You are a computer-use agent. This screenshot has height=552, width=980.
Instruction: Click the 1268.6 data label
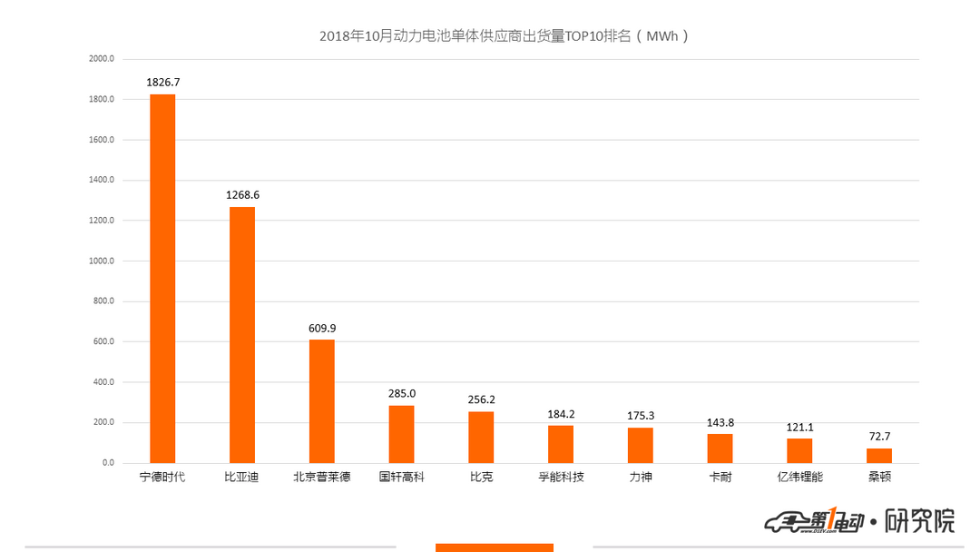pyautogui.click(x=242, y=195)
